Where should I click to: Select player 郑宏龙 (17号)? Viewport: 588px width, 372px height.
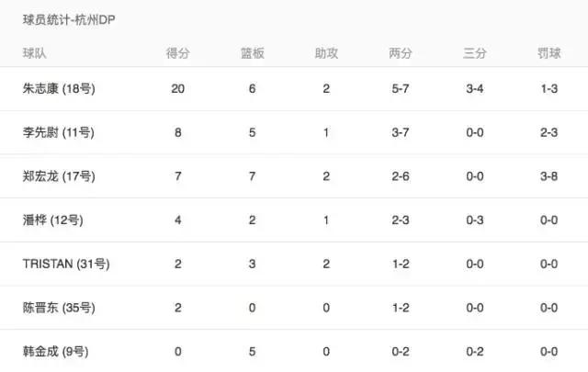pos(61,177)
